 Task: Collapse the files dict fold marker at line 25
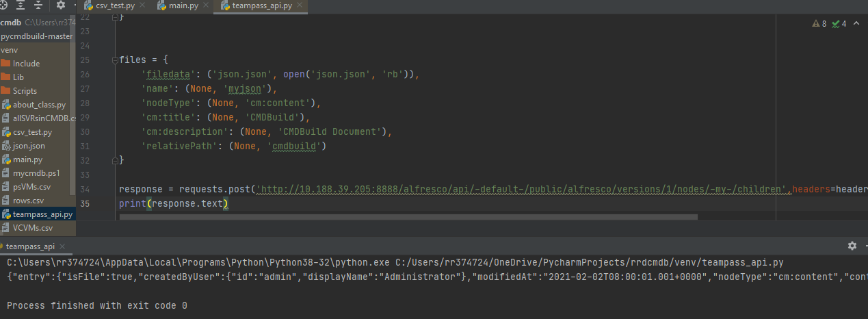coord(115,60)
